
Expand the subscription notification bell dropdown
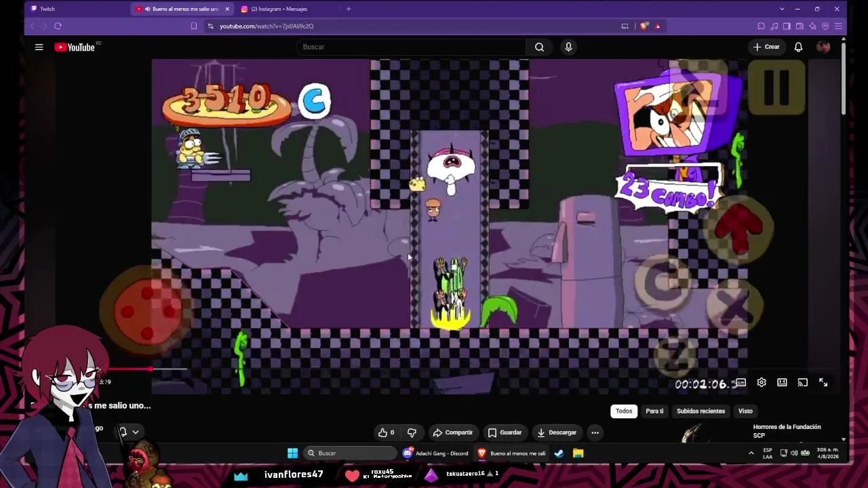[128, 432]
